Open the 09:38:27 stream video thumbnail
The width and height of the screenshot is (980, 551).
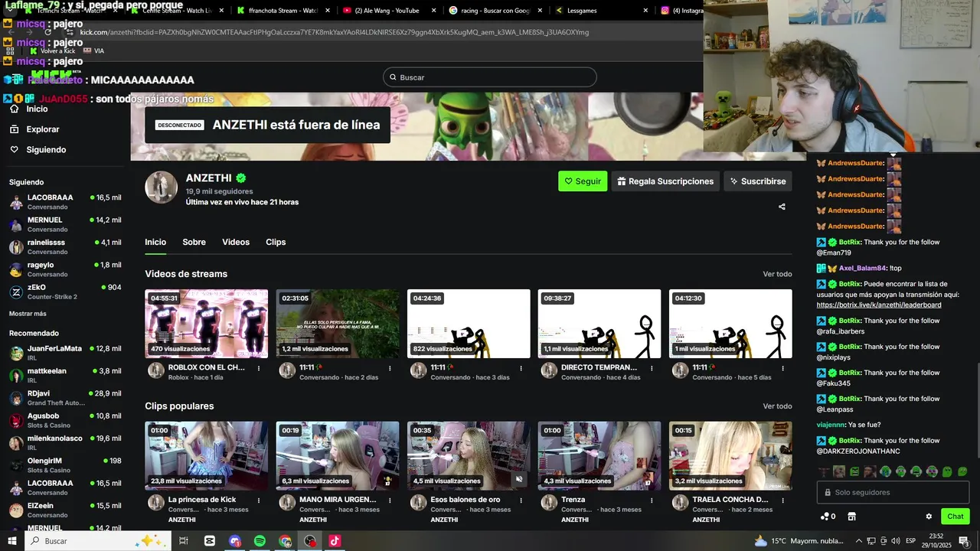click(599, 324)
